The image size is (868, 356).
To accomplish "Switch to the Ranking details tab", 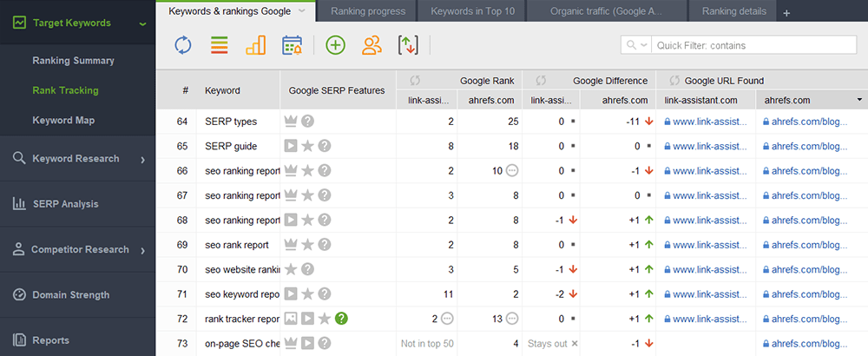I will click(733, 11).
